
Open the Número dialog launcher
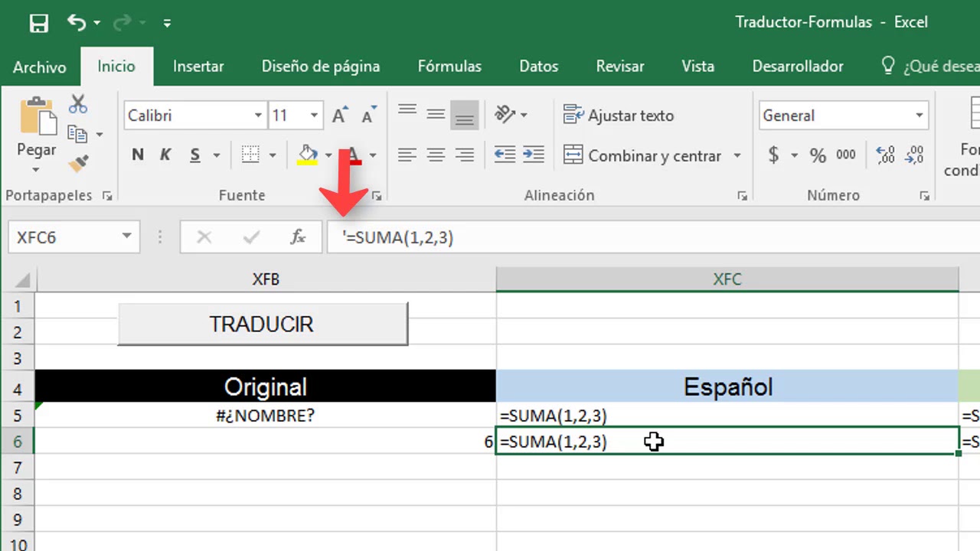pos(925,196)
